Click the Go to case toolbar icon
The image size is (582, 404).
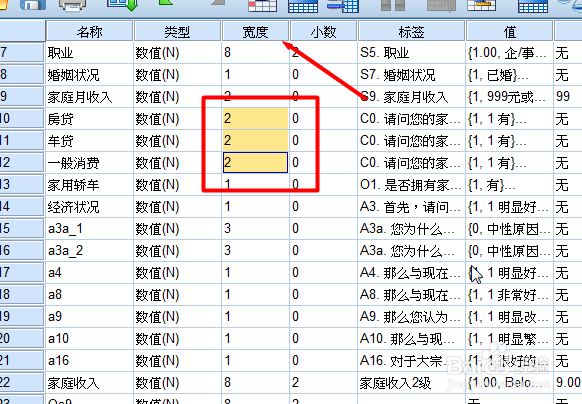pyautogui.click(x=262, y=5)
